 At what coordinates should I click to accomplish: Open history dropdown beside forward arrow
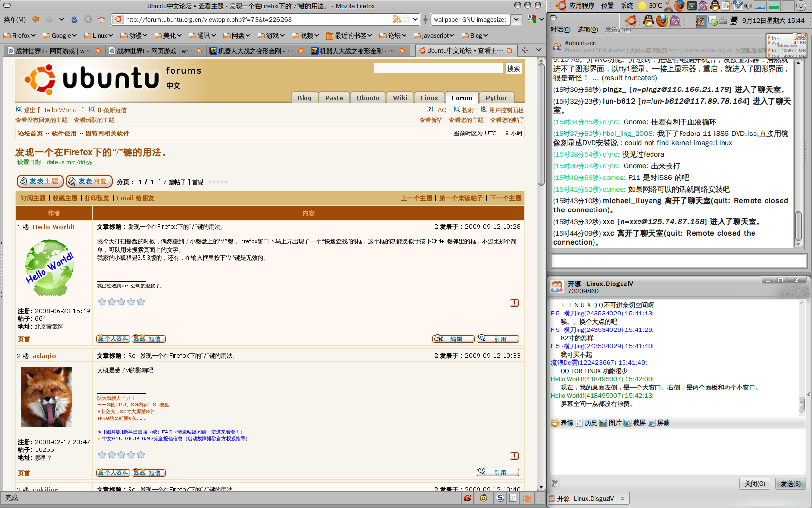(x=61, y=19)
